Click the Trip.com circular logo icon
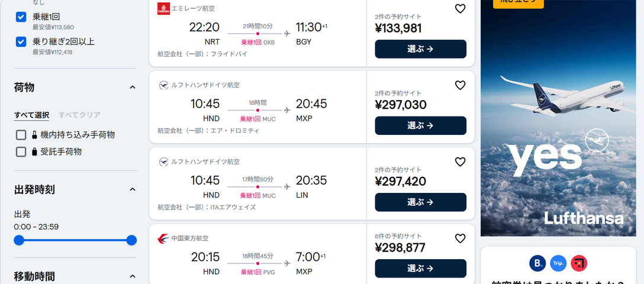Image resolution: width=644 pixels, height=284 pixels. [558, 263]
